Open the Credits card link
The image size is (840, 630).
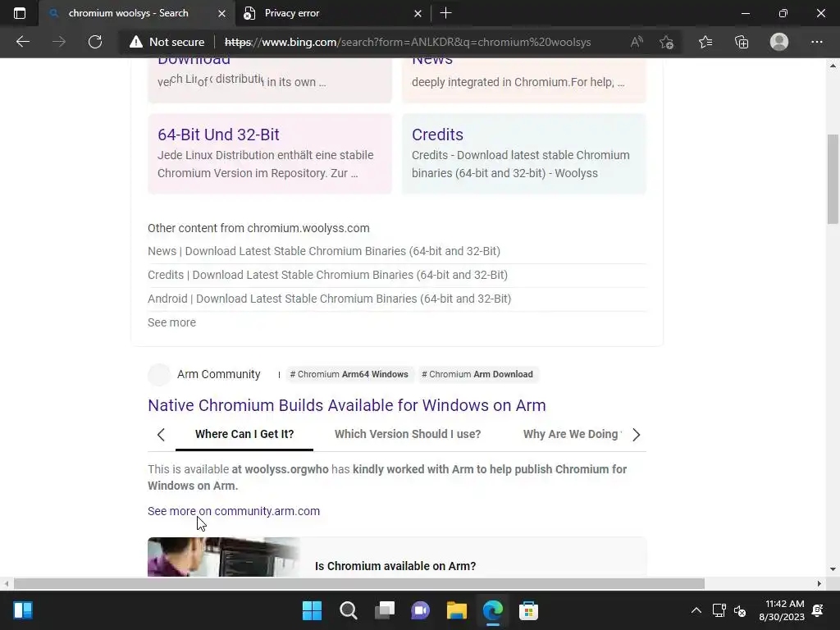(x=437, y=135)
